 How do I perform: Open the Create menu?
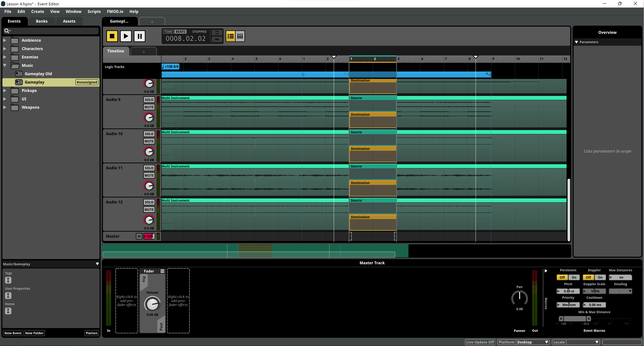[x=38, y=12]
